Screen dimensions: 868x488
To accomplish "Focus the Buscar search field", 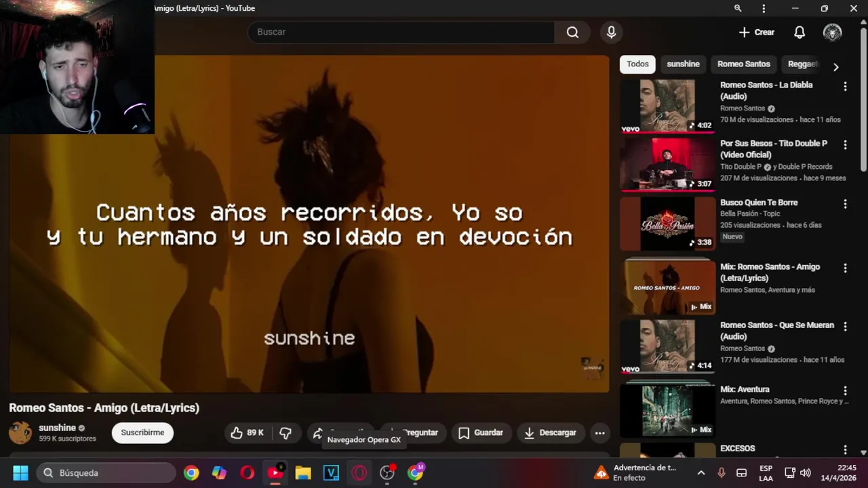I will pos(401,32).
